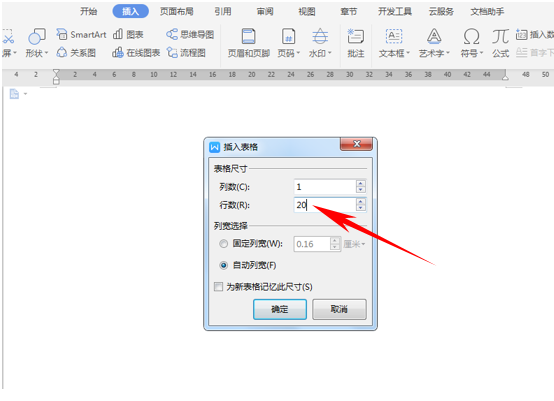Close the 插入表格 dialog

tap(356, 144)
